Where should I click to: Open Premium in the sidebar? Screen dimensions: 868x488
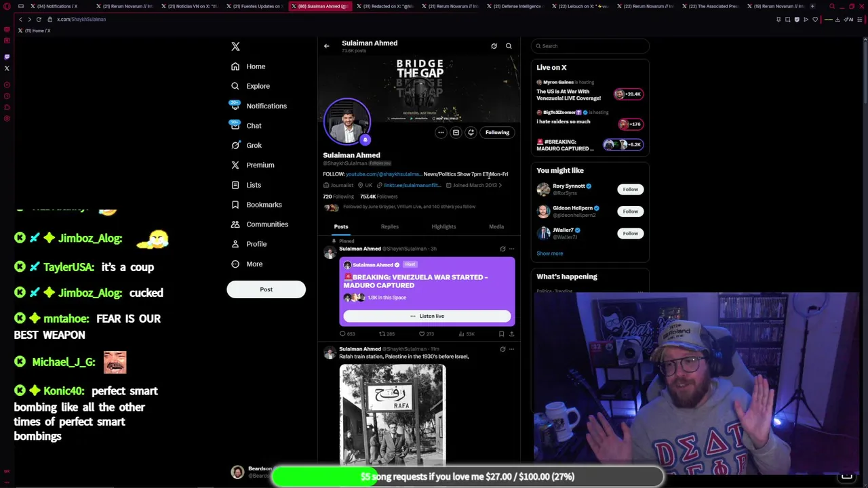[x=252, y=165]
